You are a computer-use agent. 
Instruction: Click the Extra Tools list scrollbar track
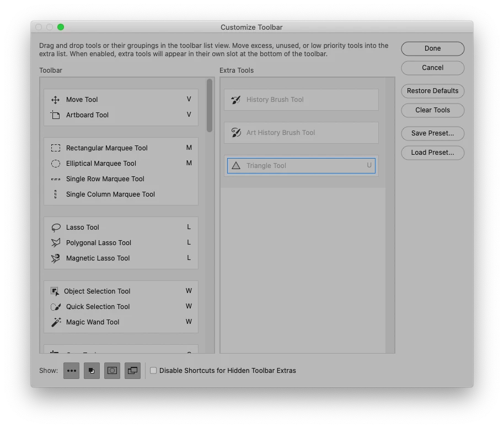(390, 215)
